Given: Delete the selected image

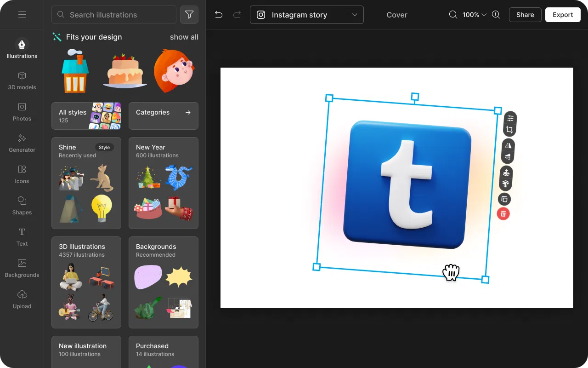Looking at the screenshot, I should (503, 213).
